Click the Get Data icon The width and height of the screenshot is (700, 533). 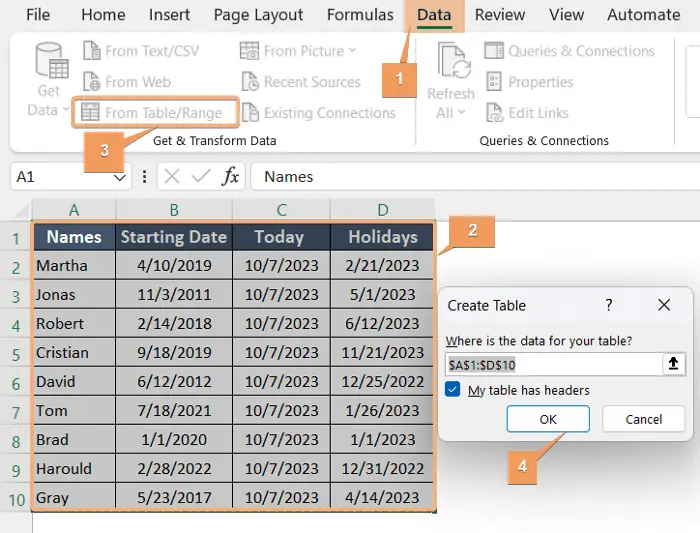click(49, 62)
